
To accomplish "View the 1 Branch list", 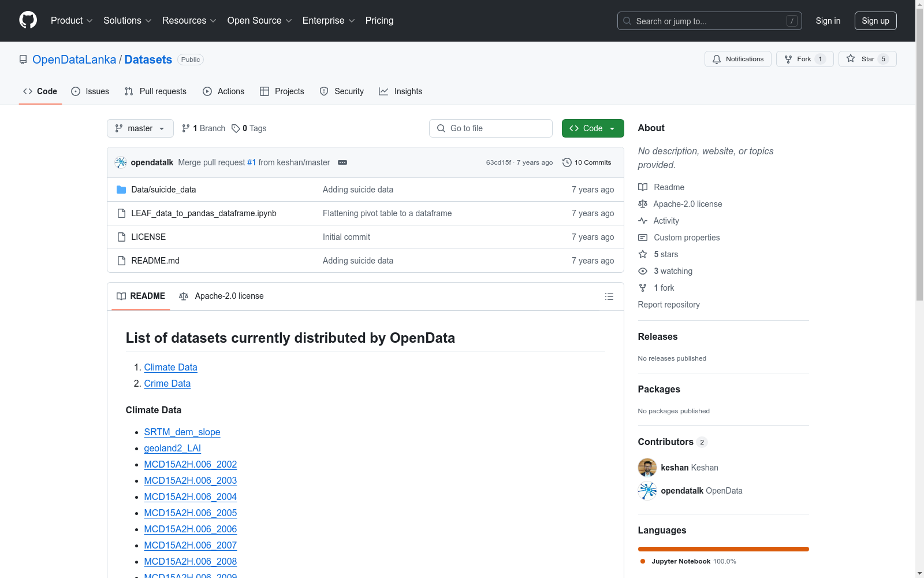I will [x=203, y=128].
